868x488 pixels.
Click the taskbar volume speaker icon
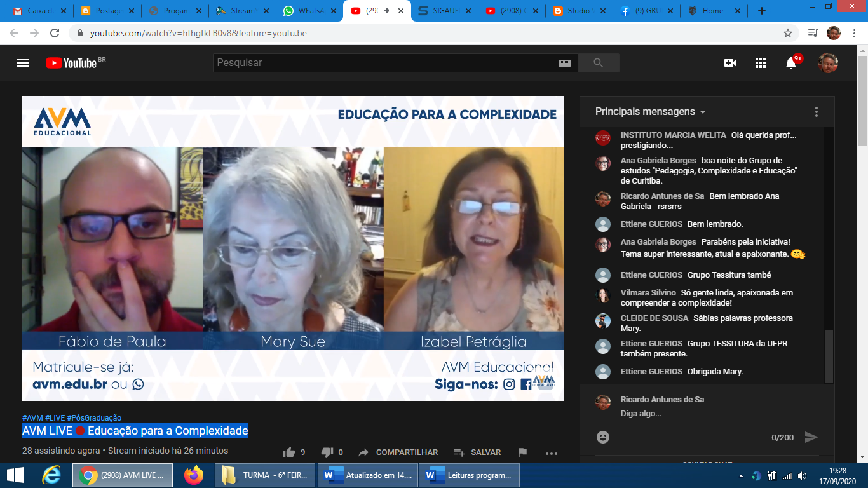802,476
